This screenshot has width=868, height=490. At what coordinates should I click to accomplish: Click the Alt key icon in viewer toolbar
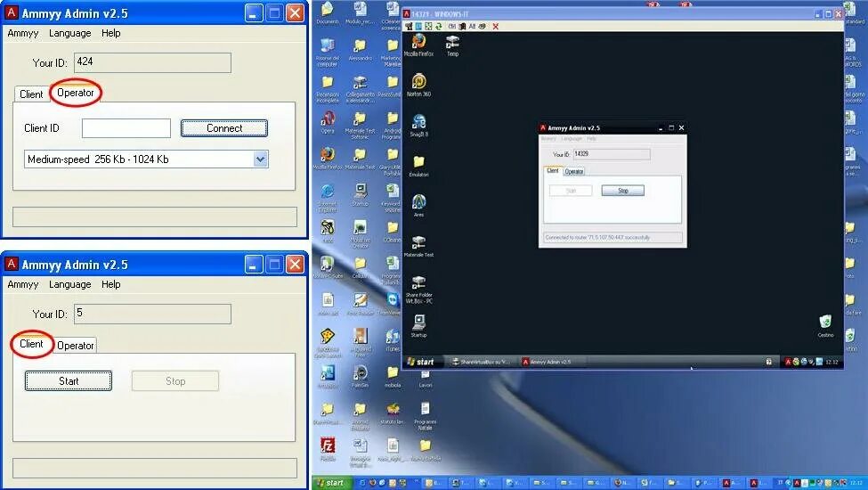pyautogui.click(x=472, y=26)
